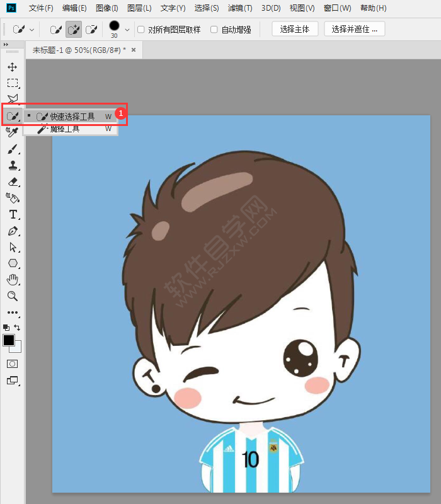Select the Clone Stamp tool

click(x=12, y=165)
